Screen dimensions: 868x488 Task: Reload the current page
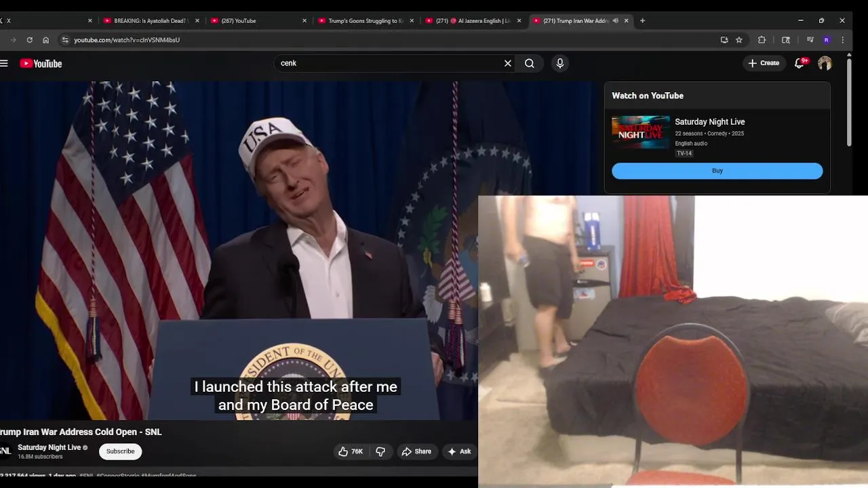pos(29,40)
